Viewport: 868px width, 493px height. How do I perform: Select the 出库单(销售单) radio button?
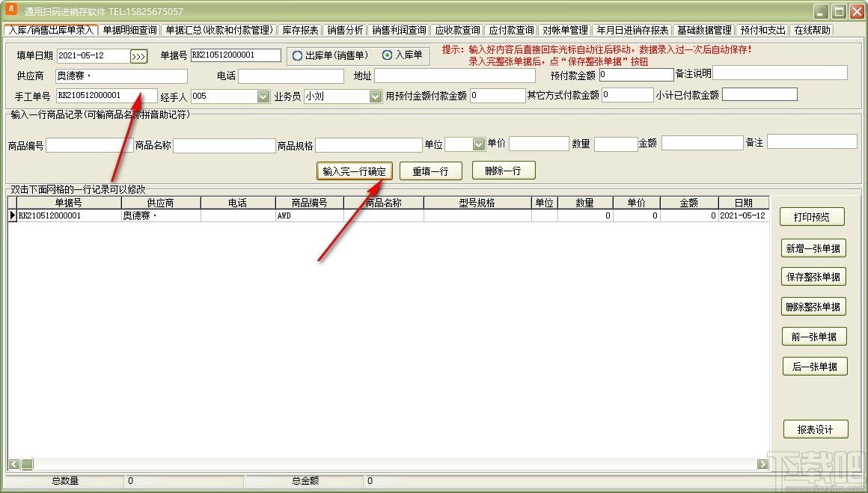299,55
